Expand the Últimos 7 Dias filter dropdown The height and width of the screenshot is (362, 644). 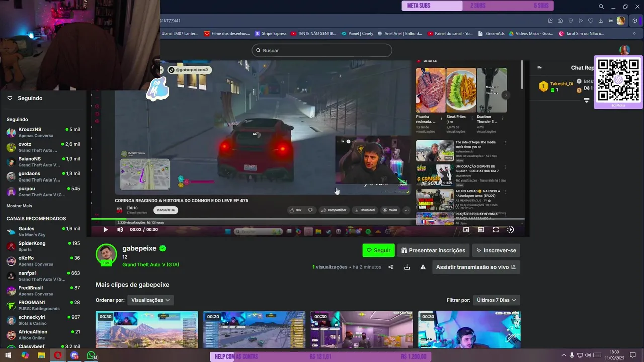point(497,300)
